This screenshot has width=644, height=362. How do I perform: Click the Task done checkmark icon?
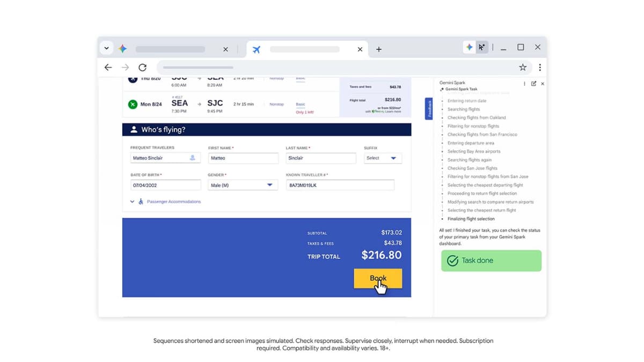tap(453, 261)
